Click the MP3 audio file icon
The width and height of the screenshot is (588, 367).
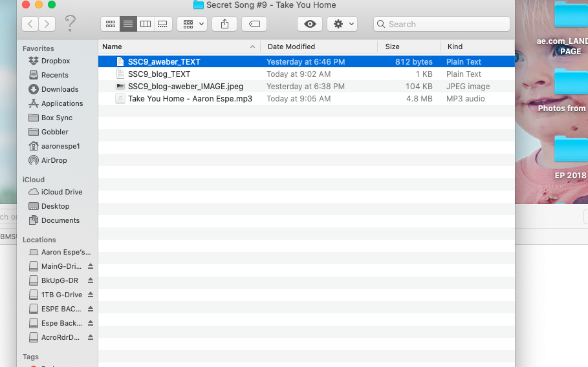tap(120, 98)
